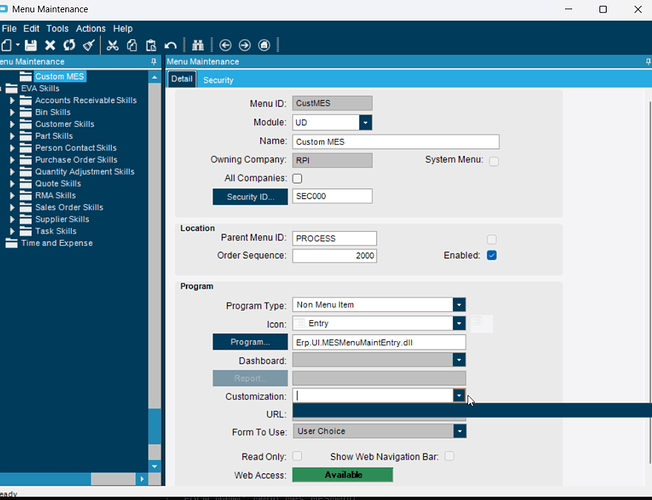Toggle Show Web Navigation Bar checkbox
652x500 pixels.
coord(449,456)
